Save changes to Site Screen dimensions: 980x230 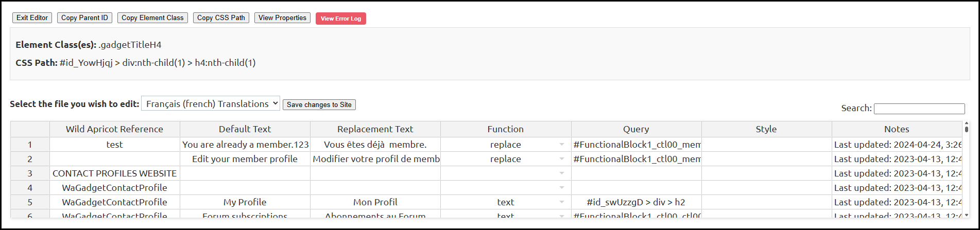(x=319, y=104)
